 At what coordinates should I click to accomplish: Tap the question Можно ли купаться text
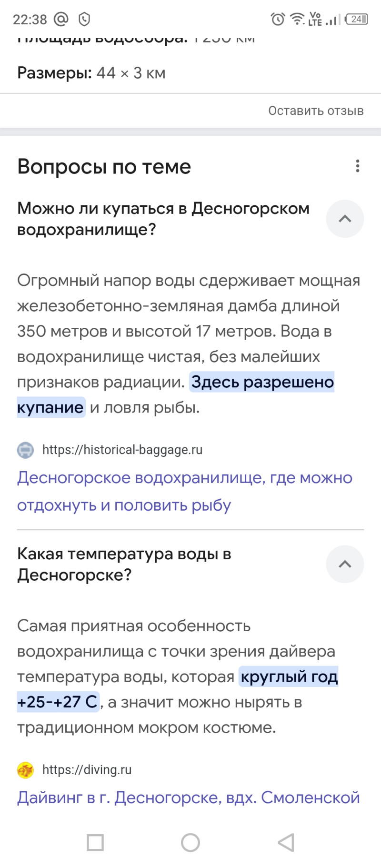163,219
